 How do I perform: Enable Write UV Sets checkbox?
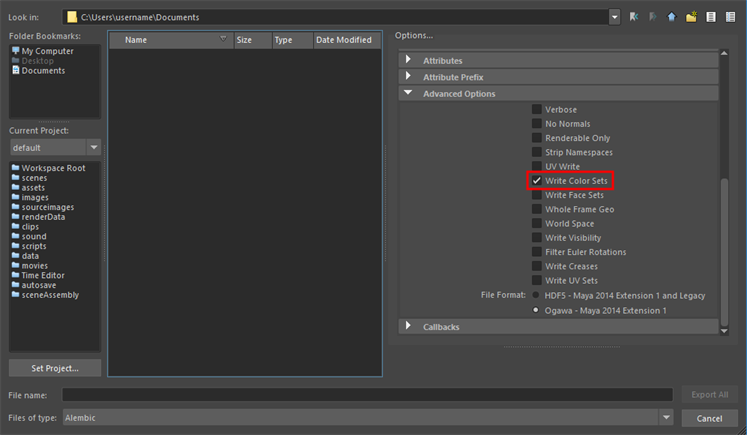click(x=536, y=281)
